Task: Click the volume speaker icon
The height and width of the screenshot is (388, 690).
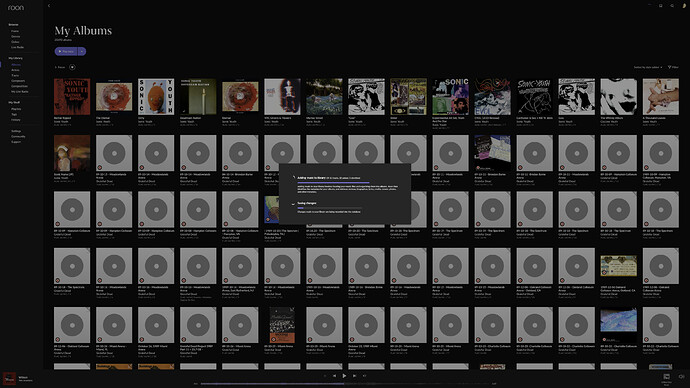Action: 681,377
